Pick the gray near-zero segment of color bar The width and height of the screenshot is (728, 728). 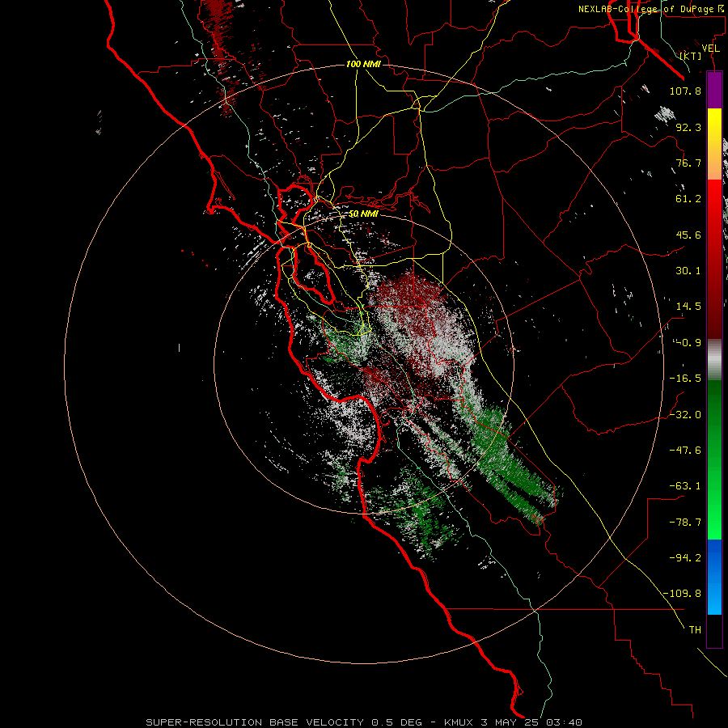(x=714, y=360)
